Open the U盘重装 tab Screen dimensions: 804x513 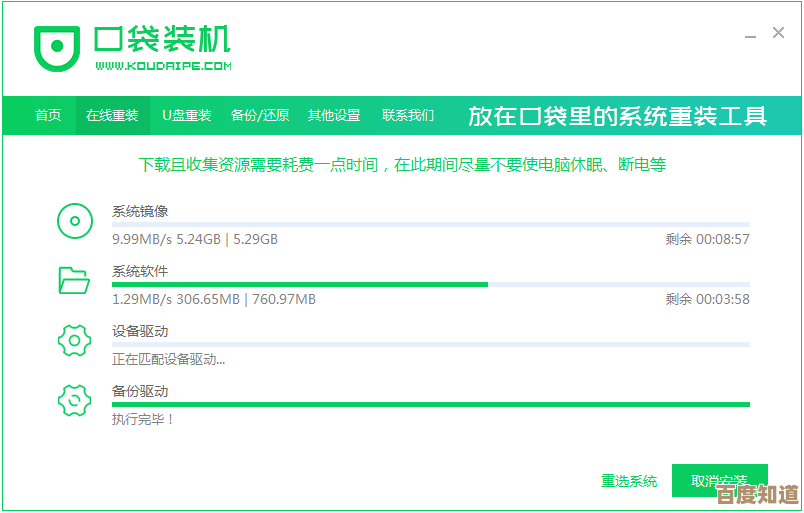pyautogui.click(x=187, y=116)
